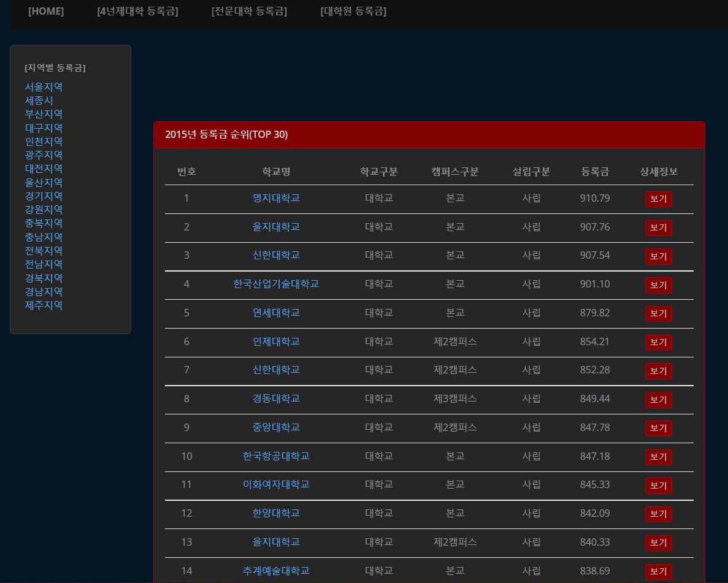Select 광주지역 in the region list

(x=44, y=154)
